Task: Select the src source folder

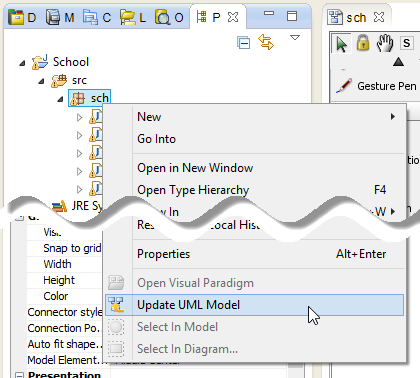Action: (x=69, y=80)
